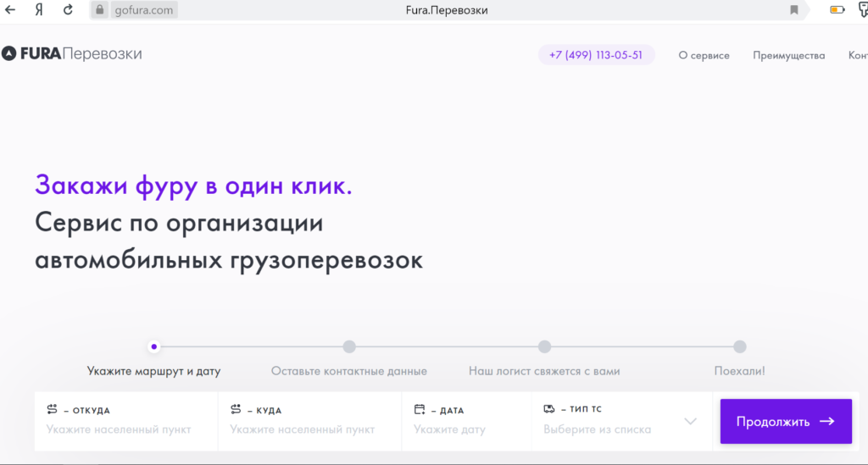The height and width of the screenshot is (465, 868).
Task: Click the Оставьте контактные данные step label
Action: pos(349,371)
